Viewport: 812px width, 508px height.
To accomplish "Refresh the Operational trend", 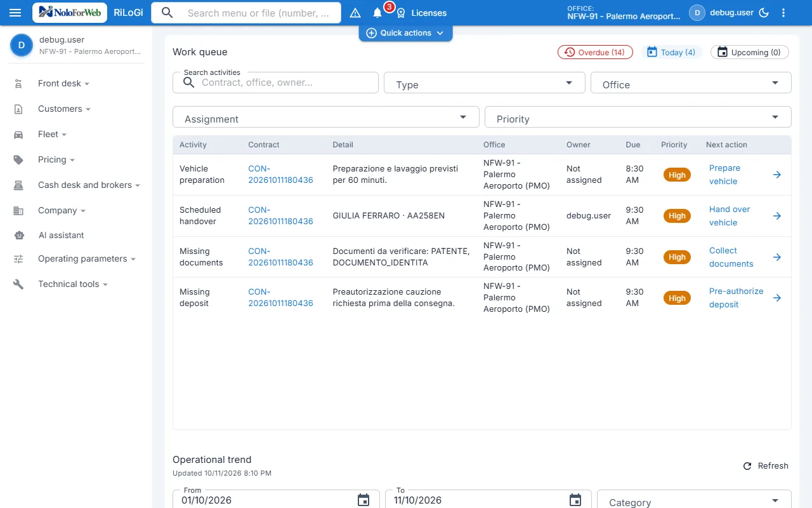I will [766, 465].
